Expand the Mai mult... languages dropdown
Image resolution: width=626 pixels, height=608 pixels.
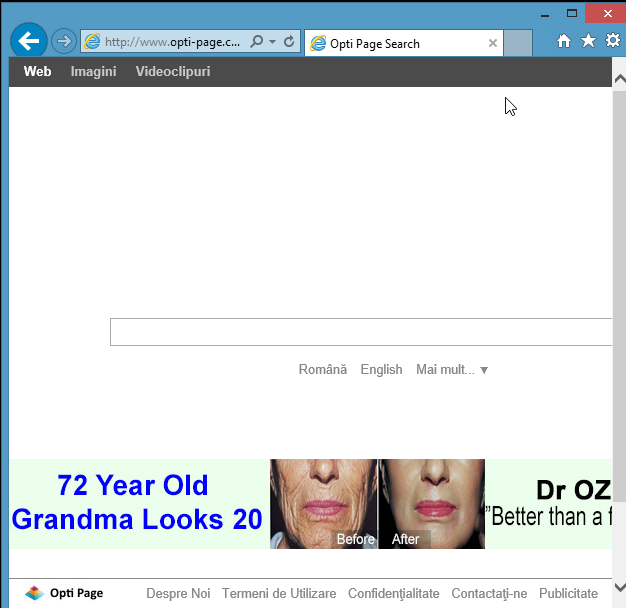(452, 370)
